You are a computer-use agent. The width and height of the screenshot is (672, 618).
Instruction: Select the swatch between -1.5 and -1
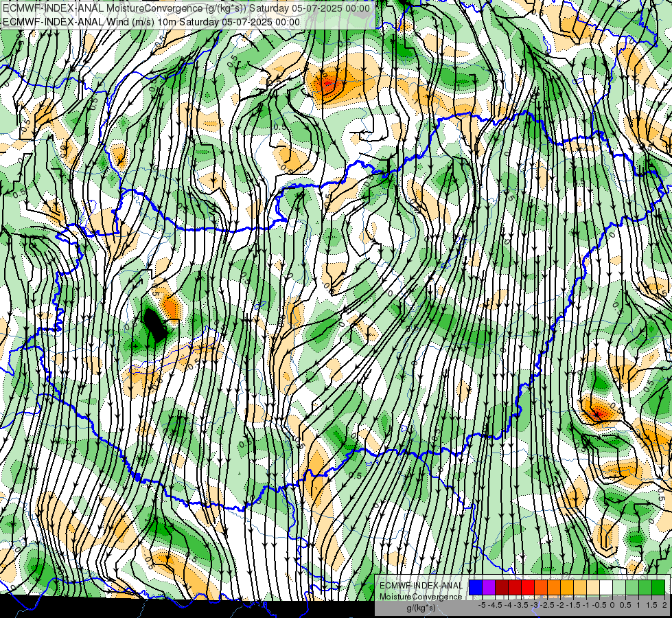coord(580,587)
